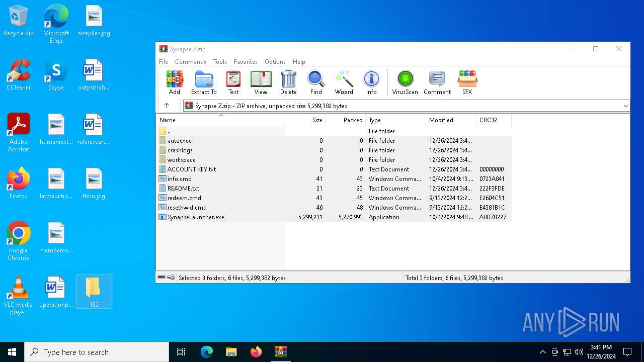
Task: Select the 132 folder on desktop
Action: 94,292
